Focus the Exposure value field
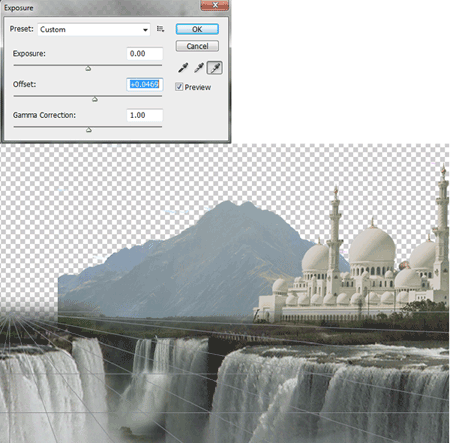Viewport: 450px width, 443px height. [x=145, y=54]
